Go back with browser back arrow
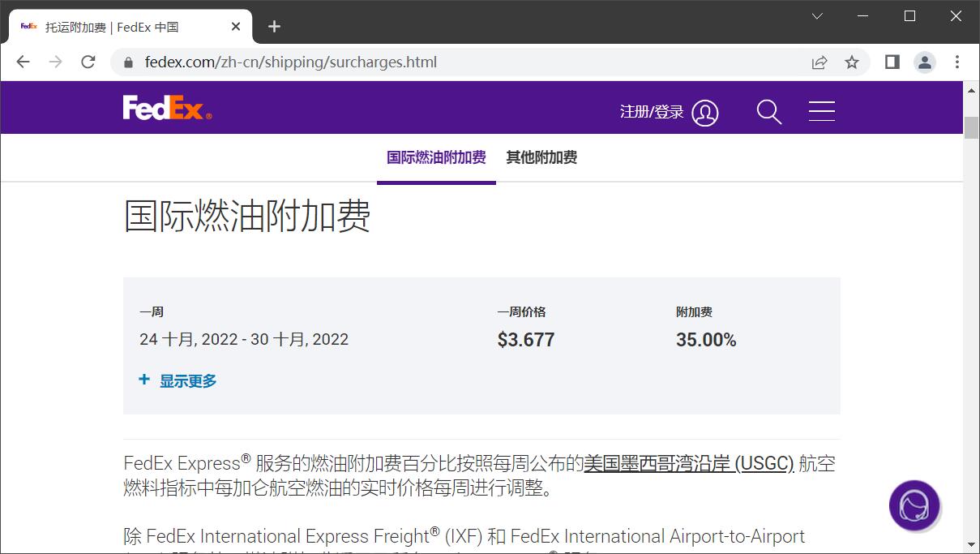 (23, 62)
